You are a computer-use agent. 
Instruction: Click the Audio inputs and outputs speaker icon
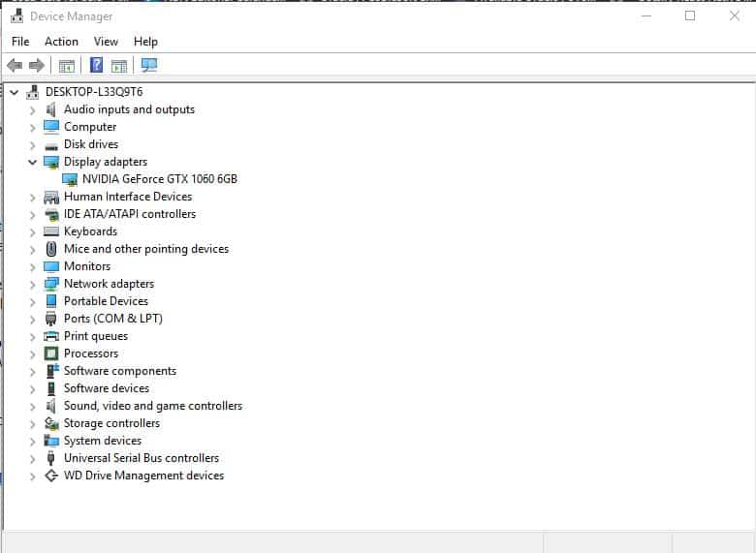pyautogui.click(x=51, y=109)
